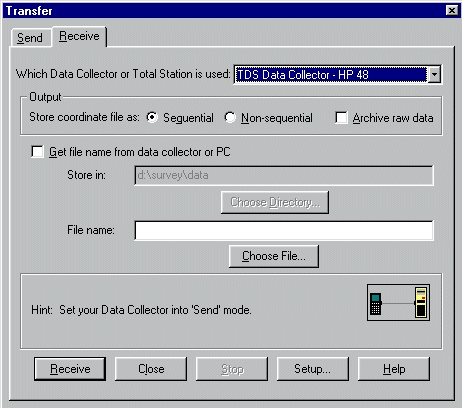Image resolution: width=462 pixels, height=408 pixels.
Task: Click the Receive button at bottom
Action: point(70,369)
